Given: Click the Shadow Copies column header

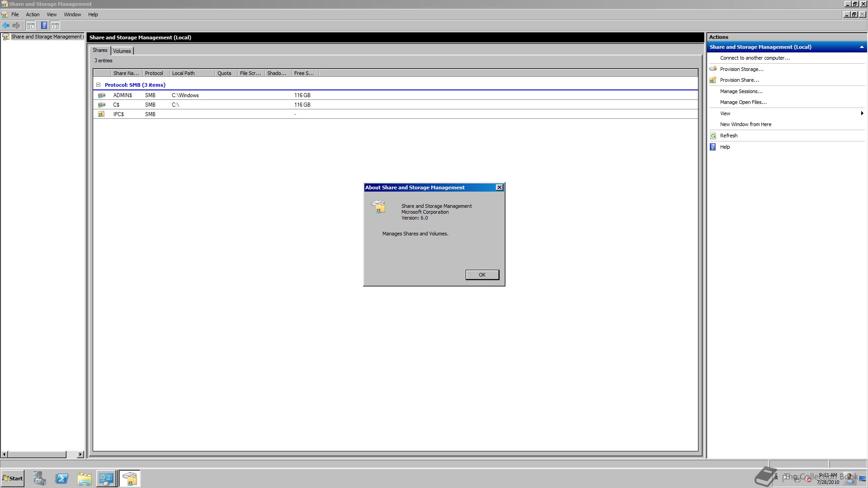Looking at the screenshot, I should click(278, 73).
